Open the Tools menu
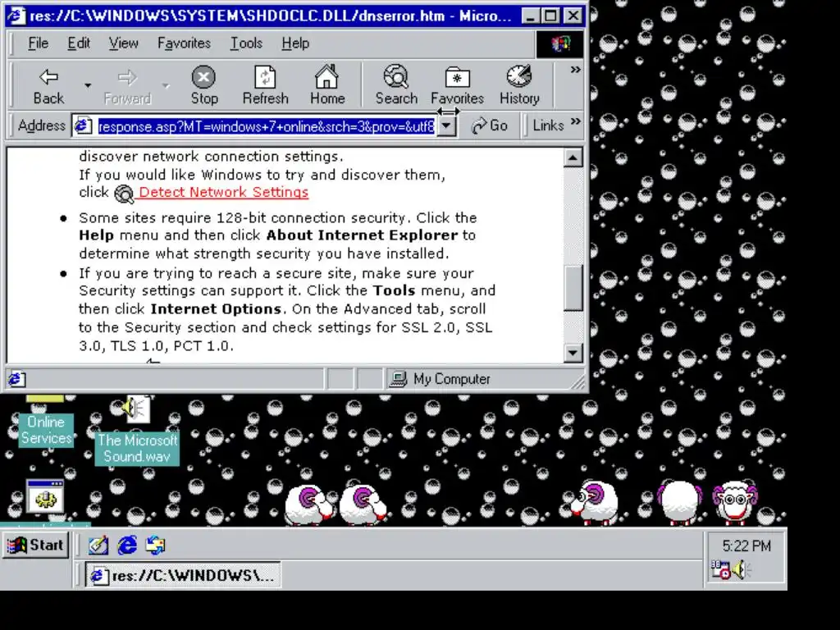Screen dimensions: 840x630 point(246,43)
